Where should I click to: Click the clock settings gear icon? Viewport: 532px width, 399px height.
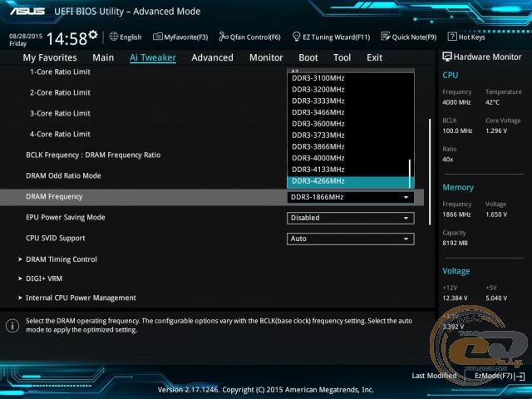click(93, 34)
